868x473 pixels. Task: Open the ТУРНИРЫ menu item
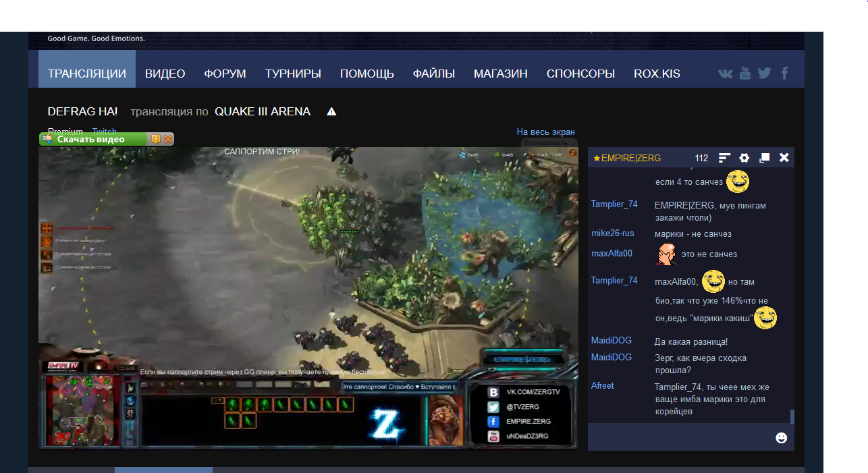pyautogui.click(x=293, y=74)
